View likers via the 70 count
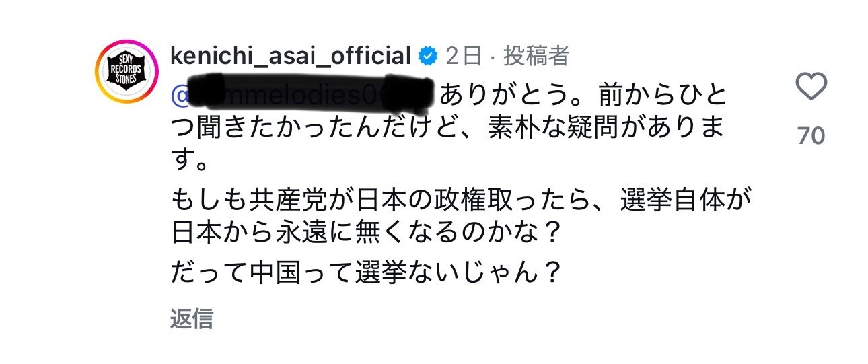The image size is (868, 364). (811, 136)
